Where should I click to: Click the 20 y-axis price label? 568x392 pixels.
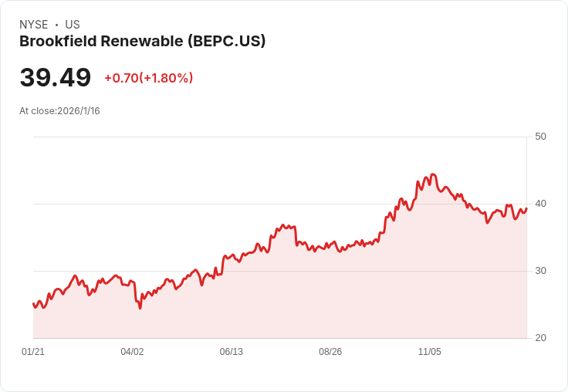[540, 338]
